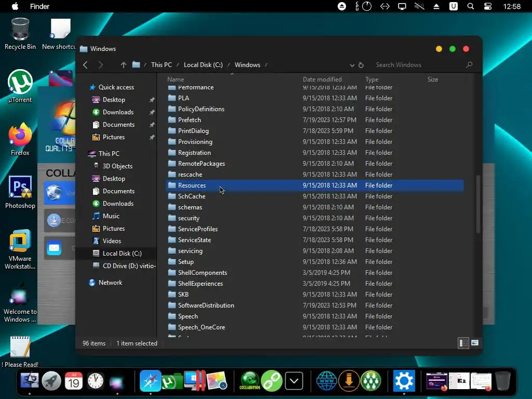Select the SoftwareDistribution folder
The height and width of the screenshot is (399, 532).
(x=314, y=305)
